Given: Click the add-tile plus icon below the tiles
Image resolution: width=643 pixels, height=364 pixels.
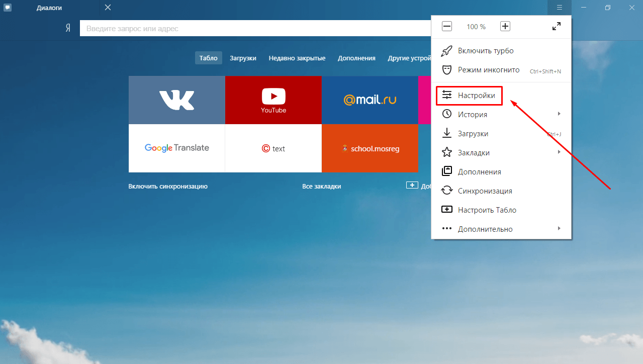Looking at the screenshot, I should pyautogui.click(x=412, y=186).
